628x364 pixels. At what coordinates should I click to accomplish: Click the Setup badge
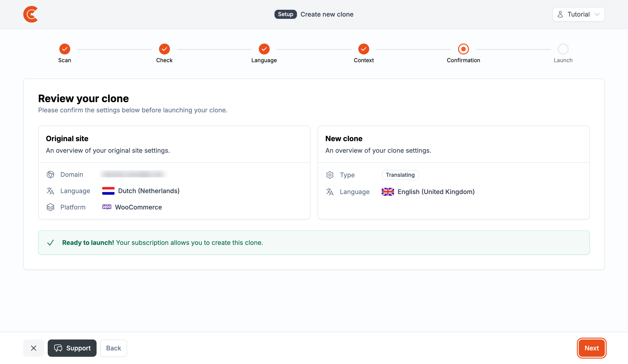285,14
